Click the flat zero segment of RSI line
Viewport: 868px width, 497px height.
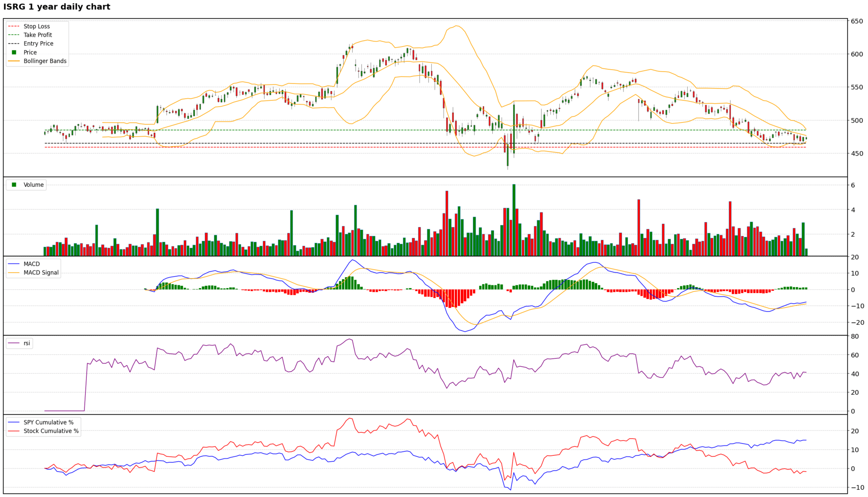[64, 411]
